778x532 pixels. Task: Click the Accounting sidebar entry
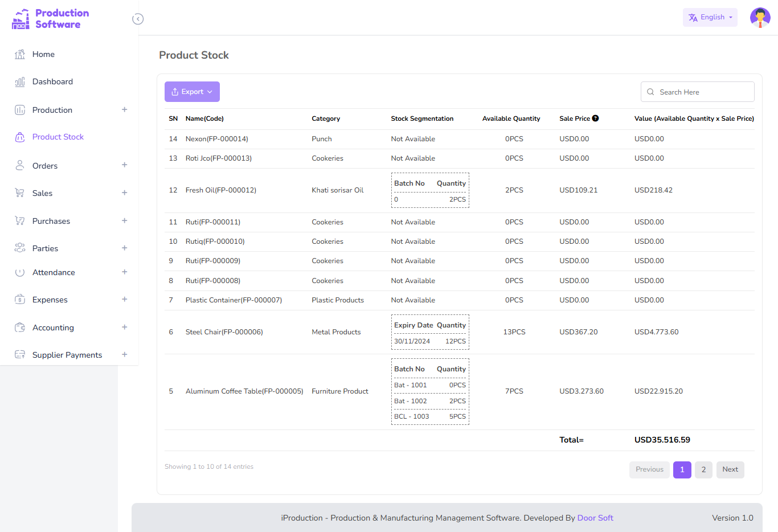point(54,328)
